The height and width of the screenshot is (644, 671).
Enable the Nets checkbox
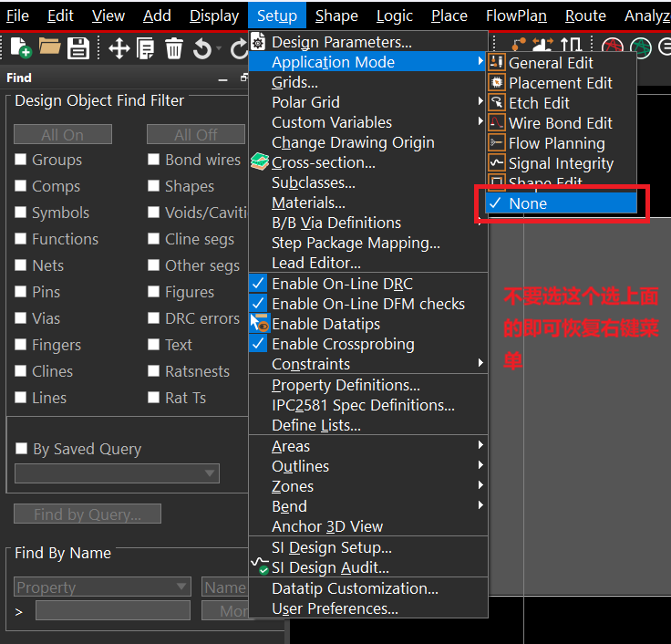pos(21,265)
